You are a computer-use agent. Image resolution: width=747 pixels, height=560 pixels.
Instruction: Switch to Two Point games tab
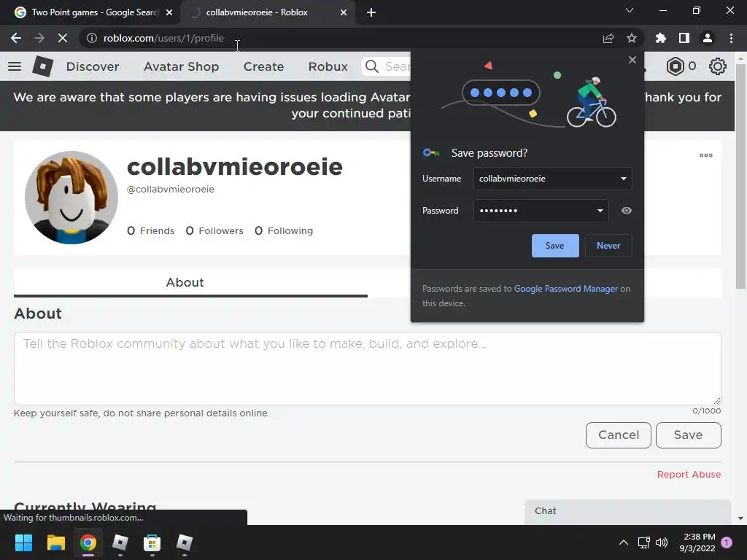[x=90, y=12]
